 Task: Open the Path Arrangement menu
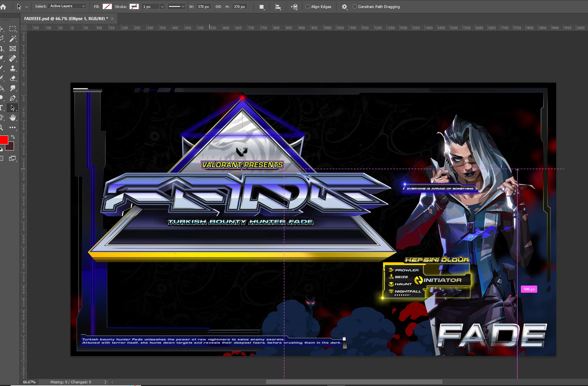click(294, 7)
